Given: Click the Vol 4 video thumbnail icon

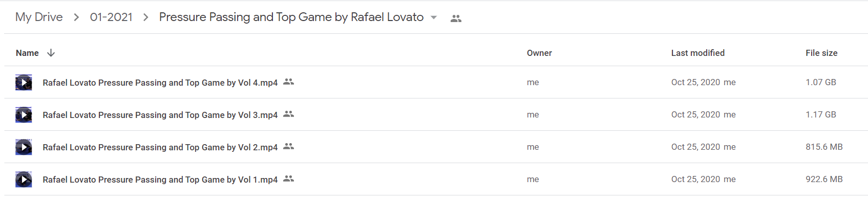Looking at the screenshot, I should tap(24, 82).
